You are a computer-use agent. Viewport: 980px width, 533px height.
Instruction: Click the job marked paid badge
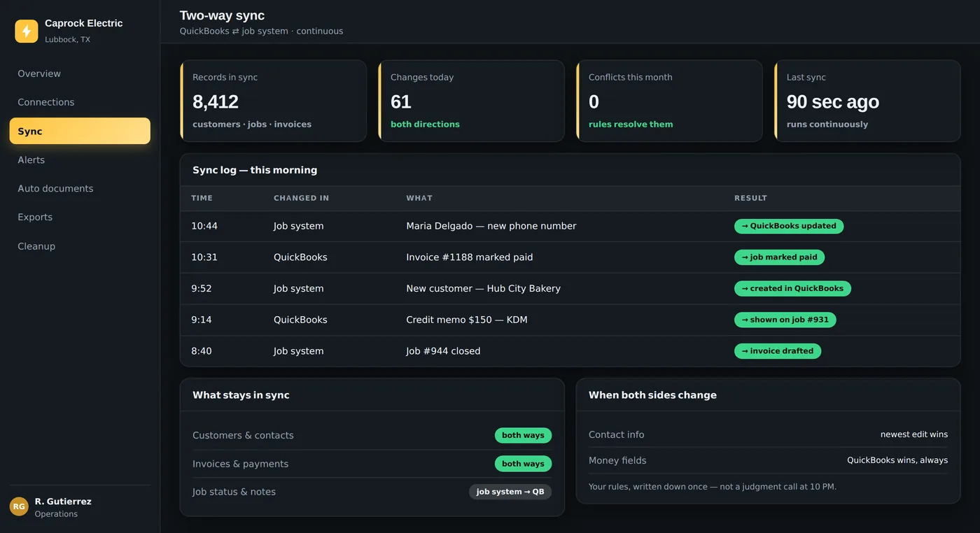[779, 257]
